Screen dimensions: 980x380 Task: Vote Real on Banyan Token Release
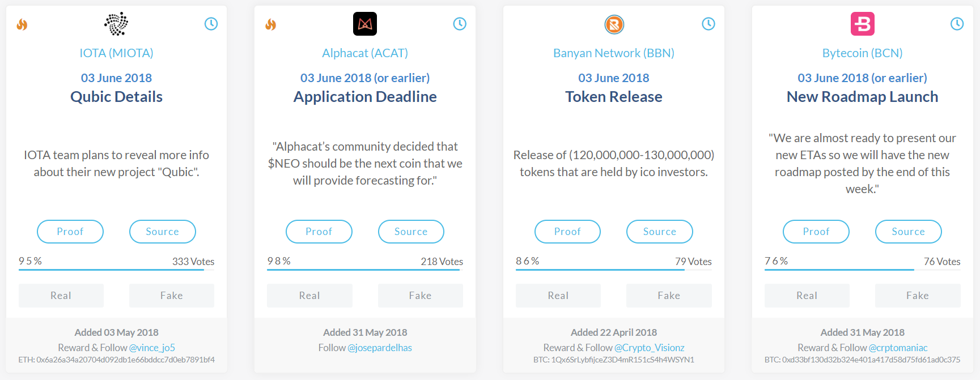click(x=558, y=296)
